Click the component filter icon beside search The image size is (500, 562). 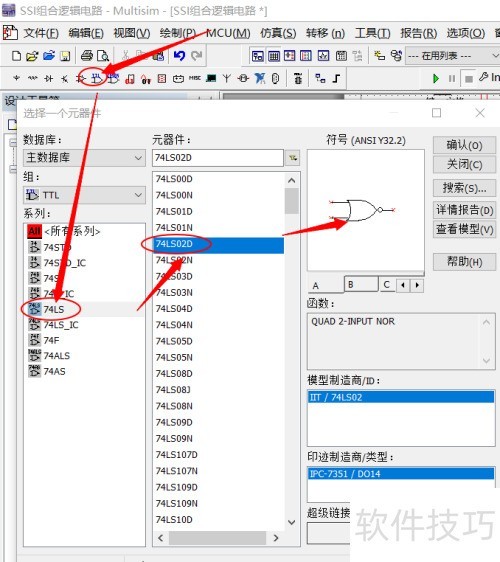click(x=293, y=158)
